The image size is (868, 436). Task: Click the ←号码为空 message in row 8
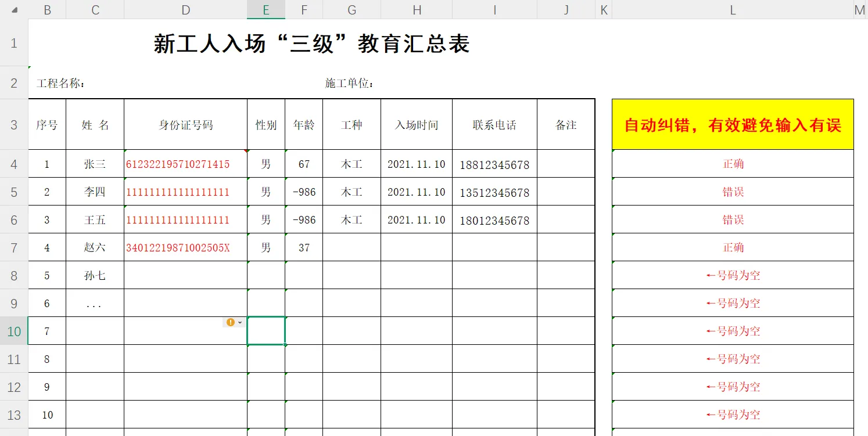point(733,275)
